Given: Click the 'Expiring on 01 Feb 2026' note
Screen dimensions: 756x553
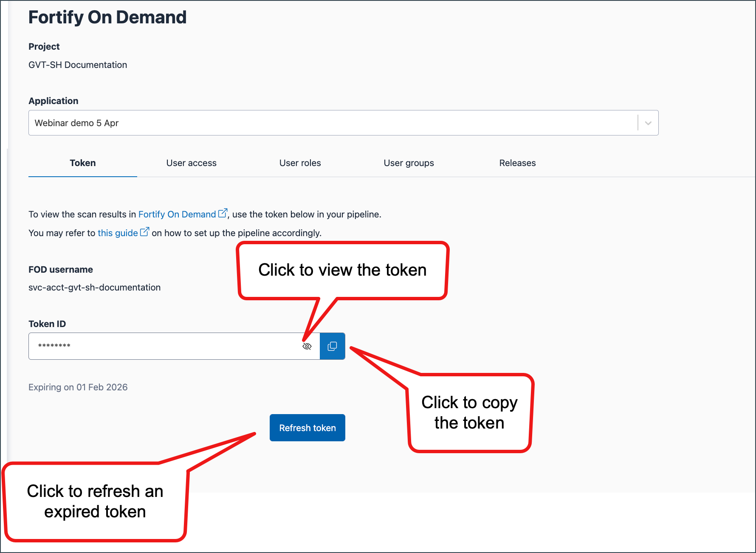Looking at the screenshot, I should pyautogui.click(x=78, y=387).
